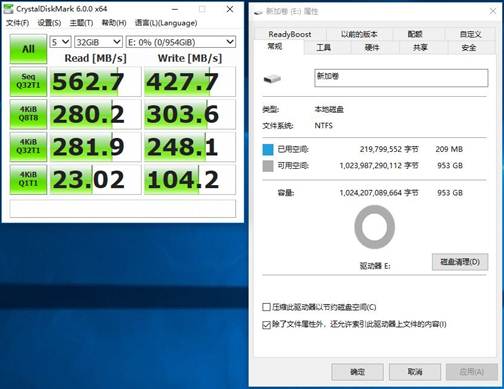Switch to the 工具 tab
504x389 pixels.
[323, 48]
